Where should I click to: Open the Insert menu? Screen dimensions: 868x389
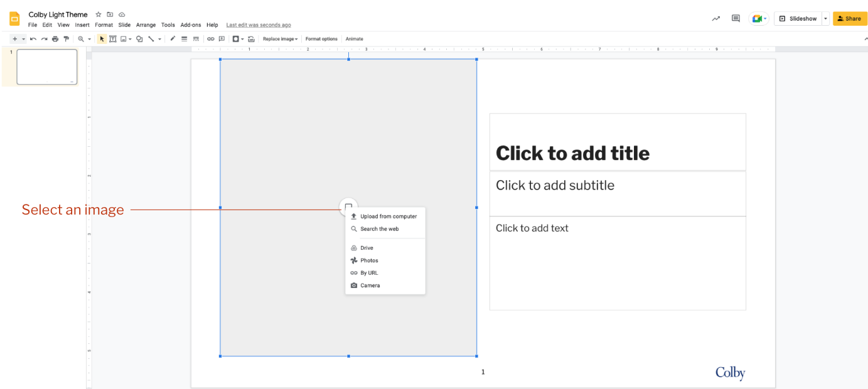[x=82, y=25]
